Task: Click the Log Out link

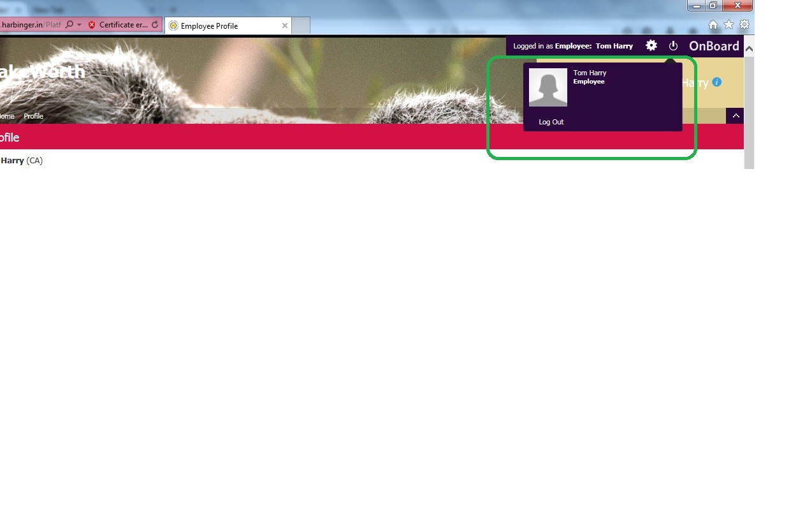Action: pyautogui.click(x=551, y=122)
